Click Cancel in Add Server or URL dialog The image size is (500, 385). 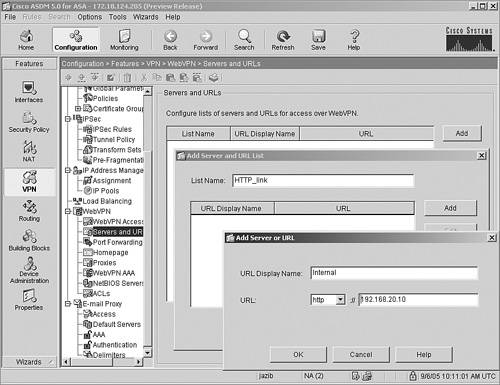[361, 354]
